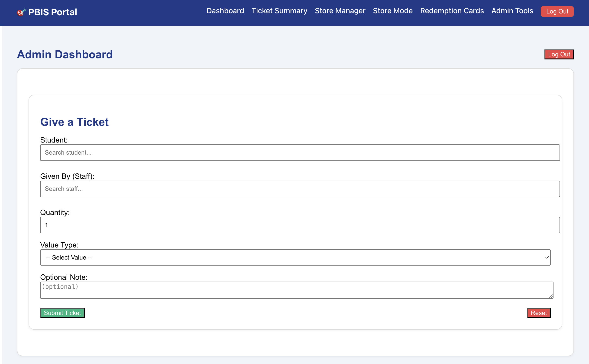Open the Dashboard nav item

pos(225,11)
